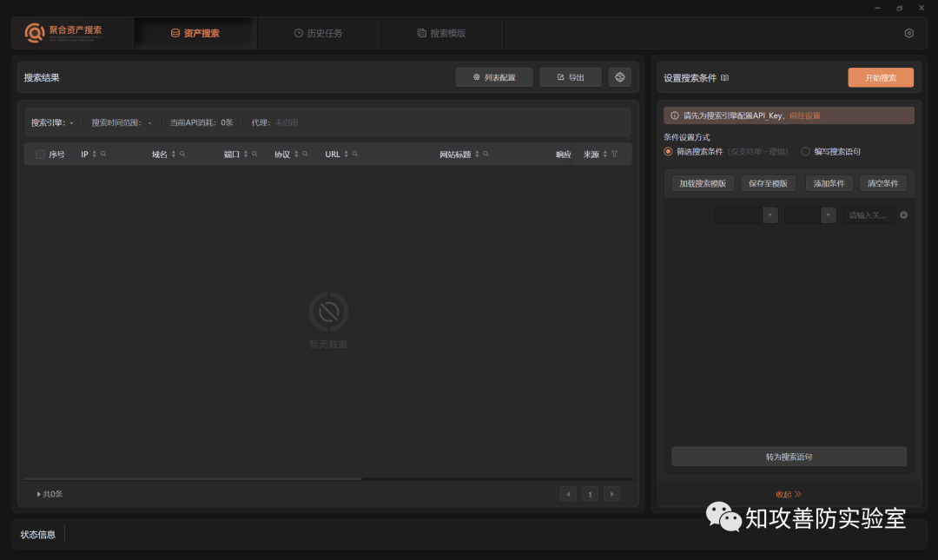Screen dimensions: 938x560
Task: Search within the 协议 column
Action: coord(305,155)
